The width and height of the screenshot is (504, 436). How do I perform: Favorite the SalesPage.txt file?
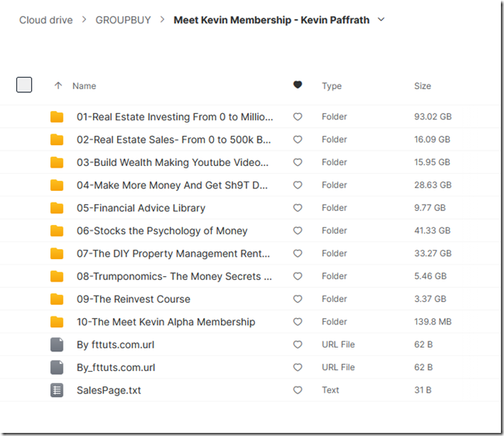298,390
